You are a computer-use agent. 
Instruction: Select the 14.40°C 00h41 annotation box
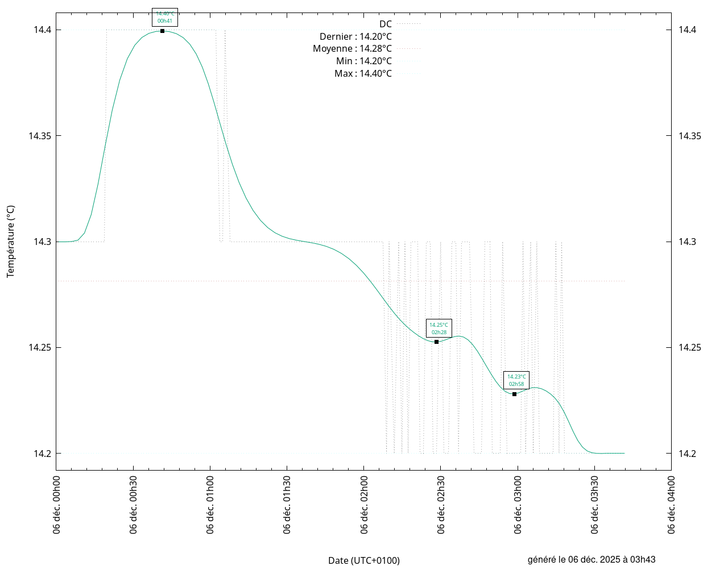tap(165, 17)
